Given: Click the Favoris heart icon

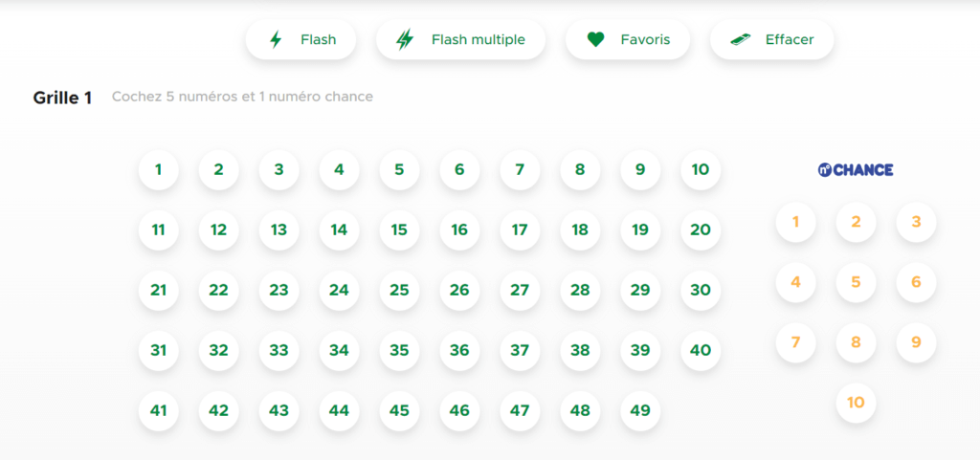Looking at the screenshot, I should click(x=595, y=40).
